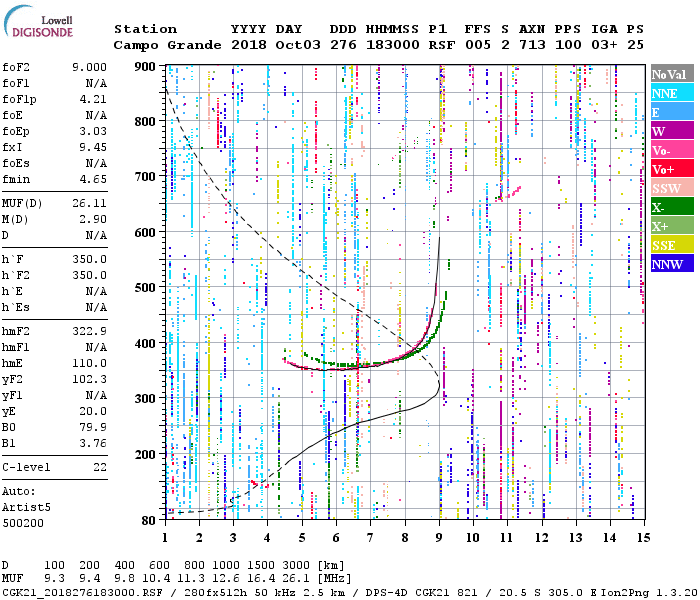Select the SSW legend swatch

click(672, 188)
